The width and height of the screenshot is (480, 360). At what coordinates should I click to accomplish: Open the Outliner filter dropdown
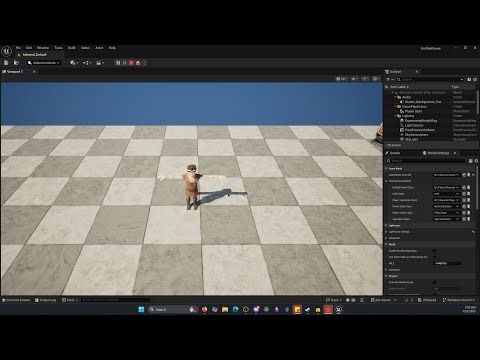389,79
